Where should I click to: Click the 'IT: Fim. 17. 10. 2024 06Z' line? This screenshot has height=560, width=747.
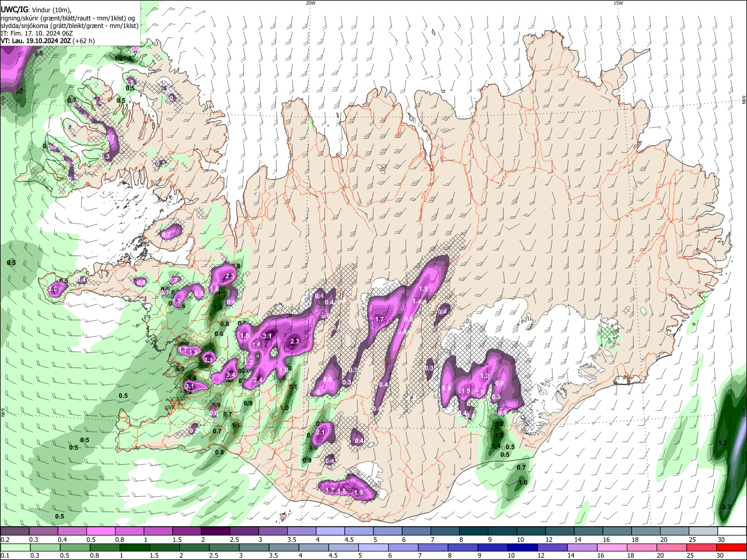36,33
